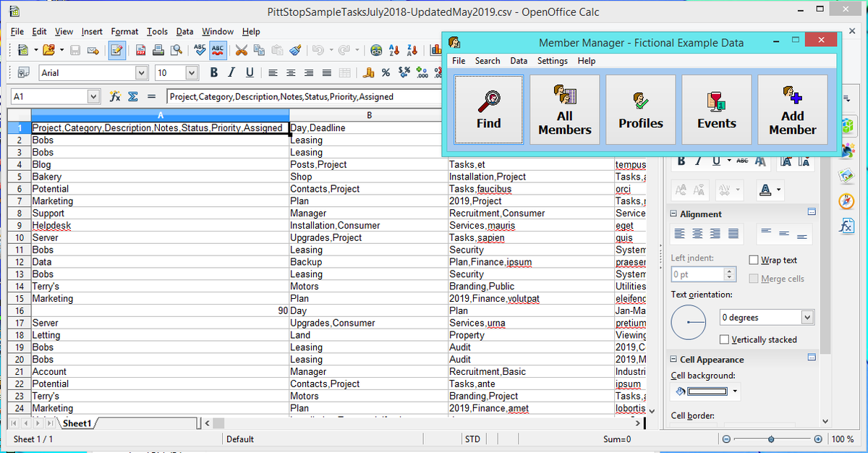Apply the Percent number format icon
Screen dimensions: 868x453
click(x=386, y=72)
